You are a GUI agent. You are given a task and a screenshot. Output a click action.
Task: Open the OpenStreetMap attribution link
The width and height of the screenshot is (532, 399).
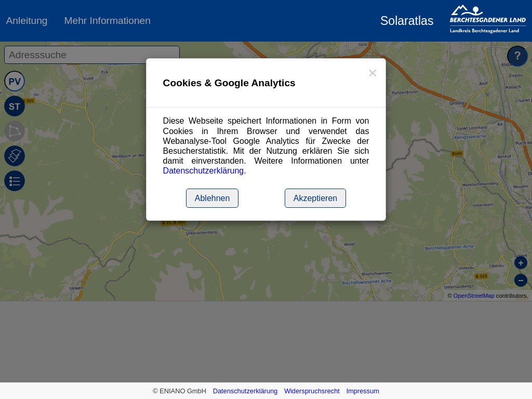click(473, 295)
